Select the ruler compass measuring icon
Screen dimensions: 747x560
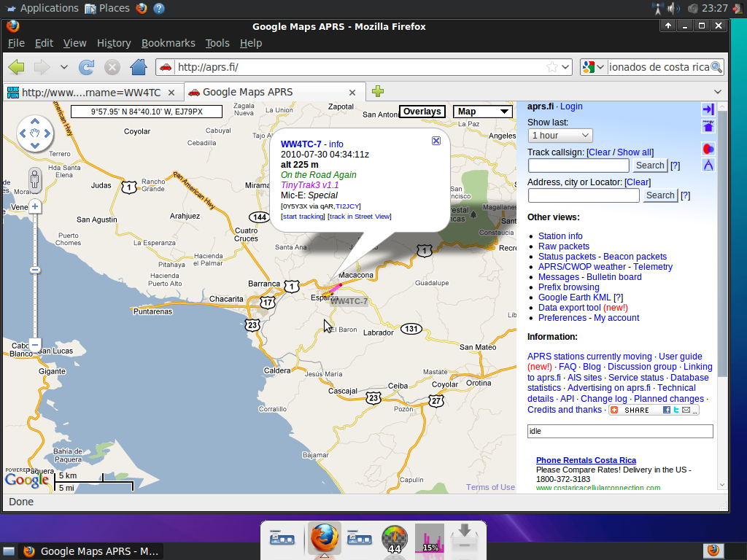tap(708, 165)
